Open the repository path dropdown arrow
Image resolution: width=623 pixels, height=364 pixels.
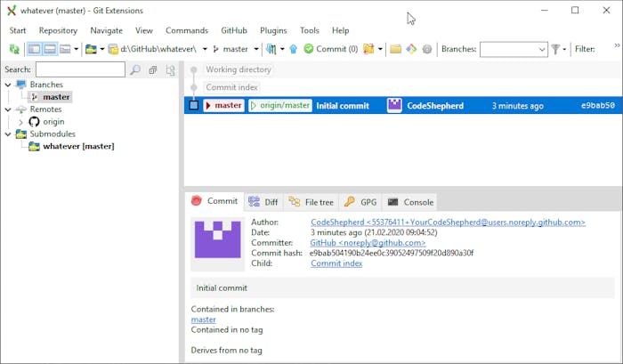(x=205, y=49)
